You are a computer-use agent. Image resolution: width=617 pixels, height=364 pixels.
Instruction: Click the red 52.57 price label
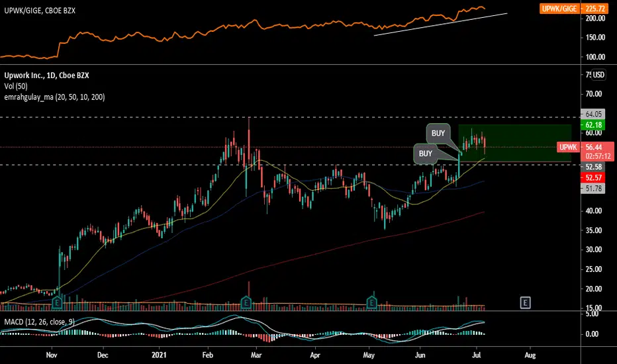click(x=593, y=178)
